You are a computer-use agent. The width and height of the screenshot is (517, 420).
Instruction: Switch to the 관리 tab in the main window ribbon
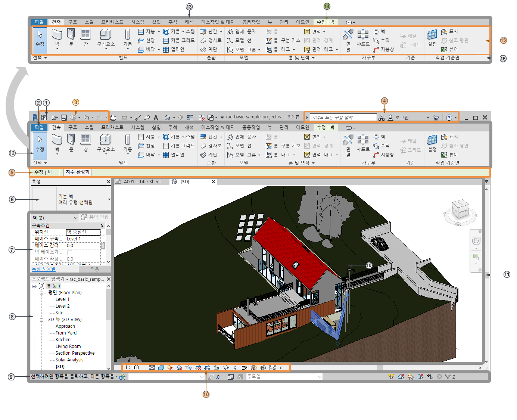click(x=284, y=127)
